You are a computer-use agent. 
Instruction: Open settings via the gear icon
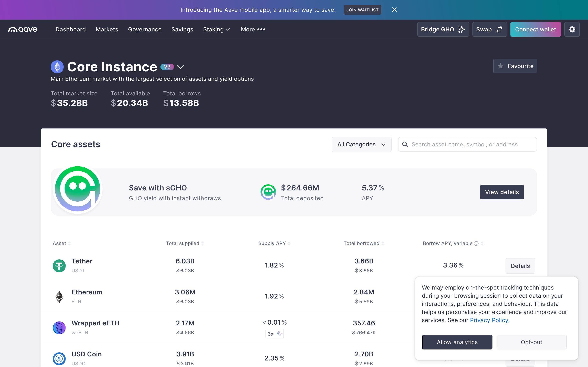click(x=572, y=29)
